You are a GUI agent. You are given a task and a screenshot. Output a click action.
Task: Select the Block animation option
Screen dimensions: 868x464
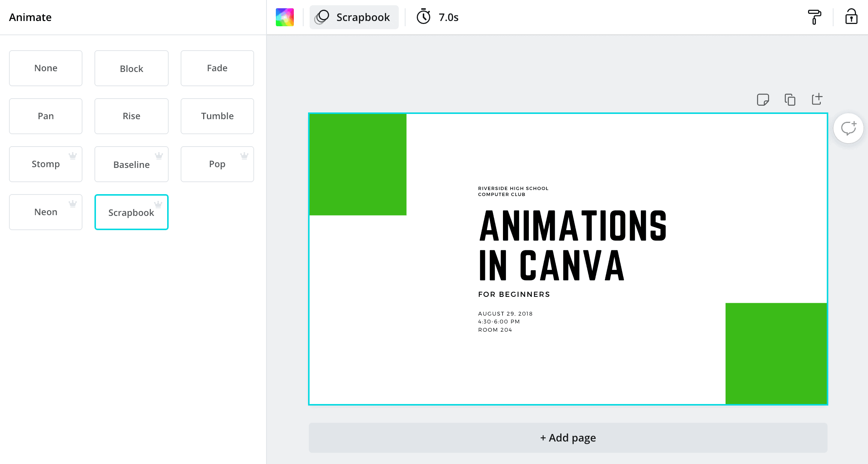click(131, 68)
